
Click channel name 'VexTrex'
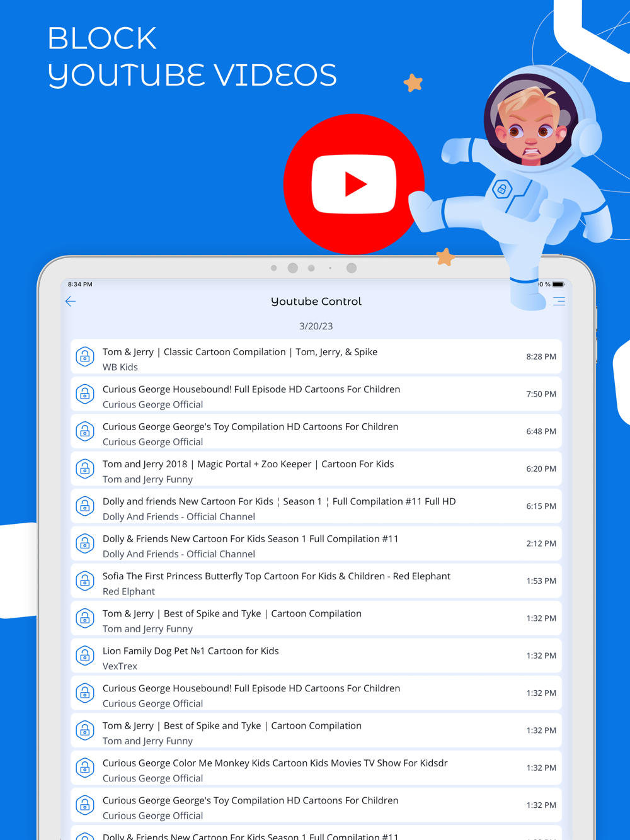[x=120, y=666]
